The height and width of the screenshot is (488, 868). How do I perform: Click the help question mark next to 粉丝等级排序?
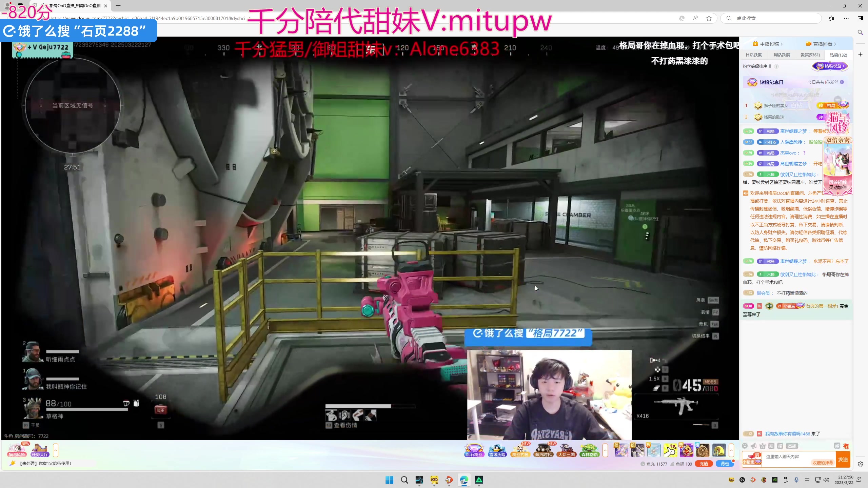[776, 66]
